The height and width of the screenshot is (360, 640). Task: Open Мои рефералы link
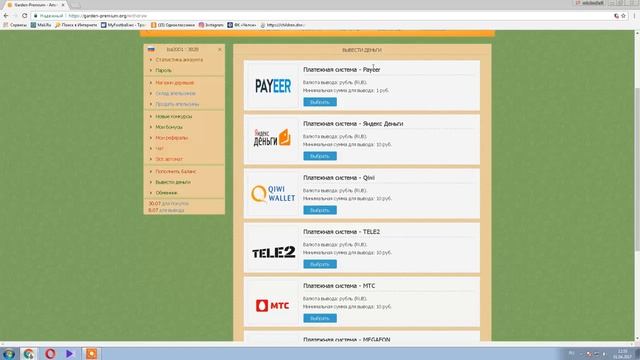[x=171, y=138]
